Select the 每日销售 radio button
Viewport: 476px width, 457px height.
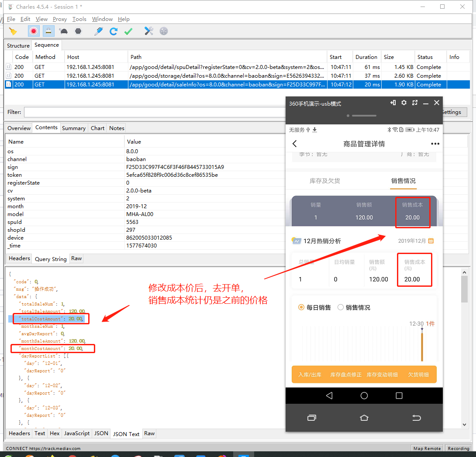(301, 307)
